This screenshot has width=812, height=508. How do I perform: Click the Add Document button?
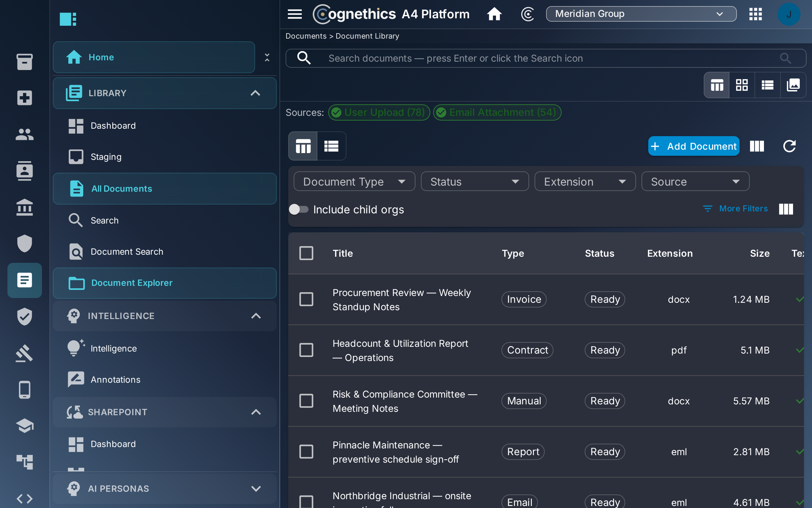[694, 146]
